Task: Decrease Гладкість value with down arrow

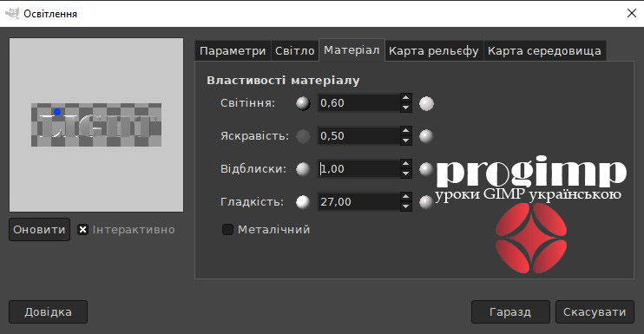Action: click(x=406, y=206)
